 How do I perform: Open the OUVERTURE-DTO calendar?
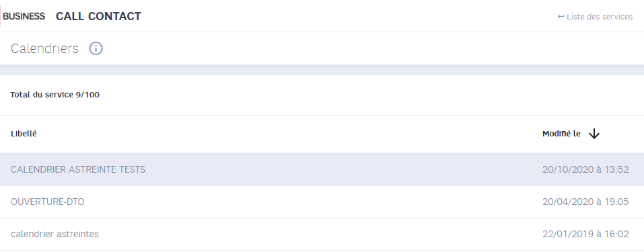48,202
